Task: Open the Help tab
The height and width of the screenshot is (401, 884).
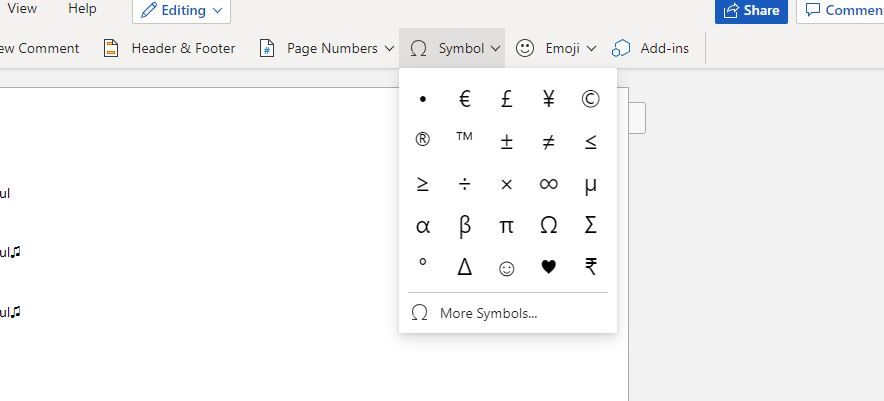Action: tap(83, 9)
